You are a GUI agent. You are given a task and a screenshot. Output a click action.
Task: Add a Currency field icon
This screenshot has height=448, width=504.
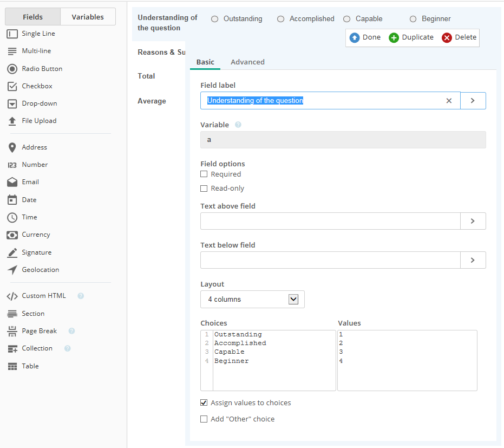12,235
